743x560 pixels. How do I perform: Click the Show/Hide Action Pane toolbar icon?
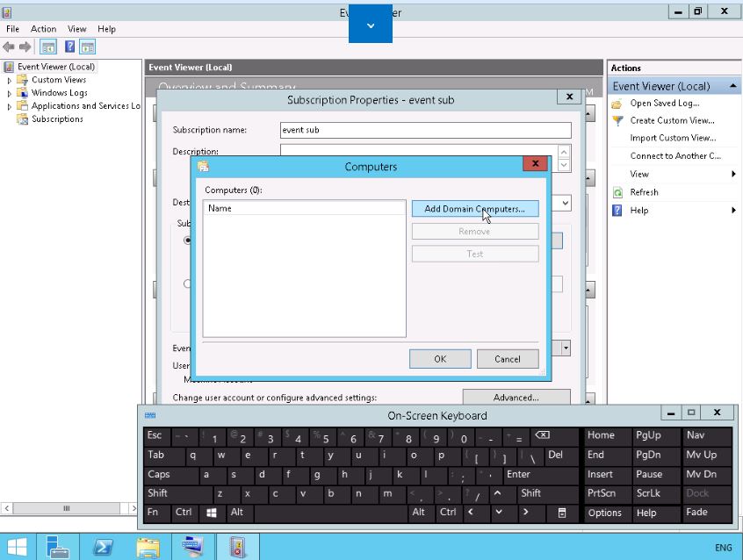click(x=88, y=47)
